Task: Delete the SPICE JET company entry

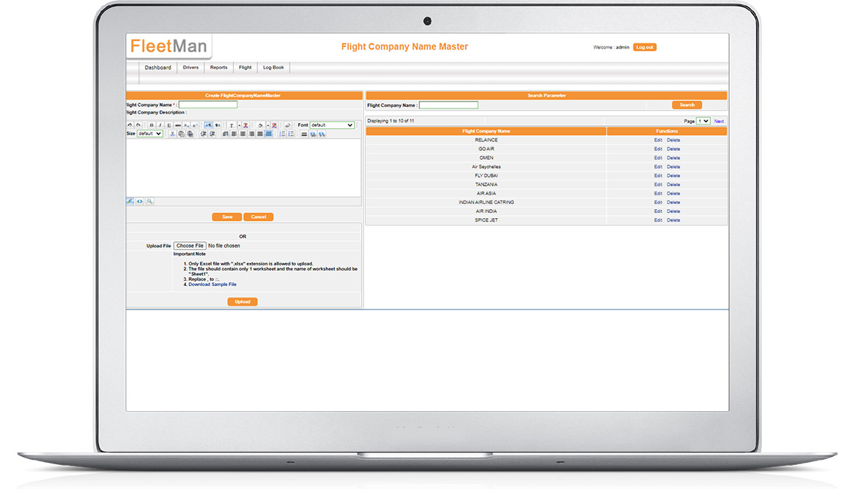Action: pyautogui.click(x=673, y=220)
